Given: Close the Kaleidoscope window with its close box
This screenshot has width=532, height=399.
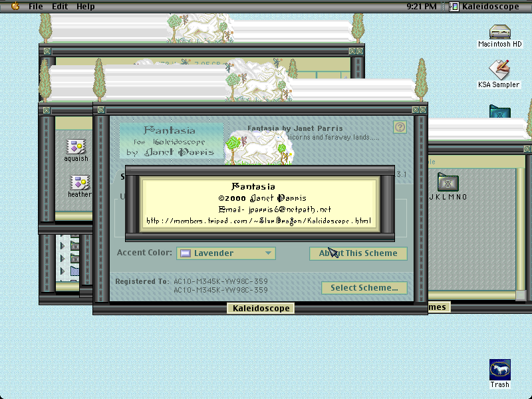Looking at the screenshot, I should tap(101, 110).
